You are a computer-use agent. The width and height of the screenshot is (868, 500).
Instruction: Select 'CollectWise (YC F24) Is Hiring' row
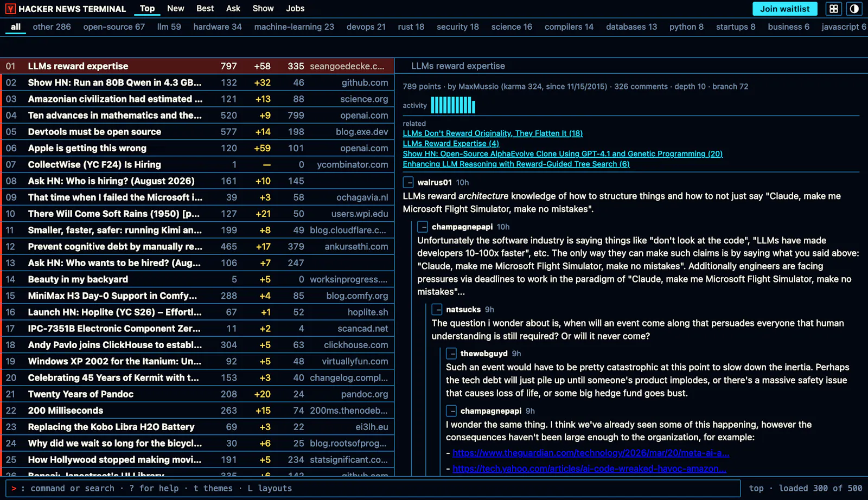[x=198, y=164]
